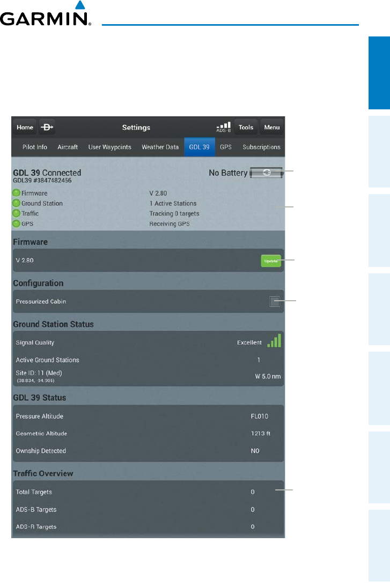Switch to the Aircraft tab
The image size is (390, 588).
(x=68, y=147)
